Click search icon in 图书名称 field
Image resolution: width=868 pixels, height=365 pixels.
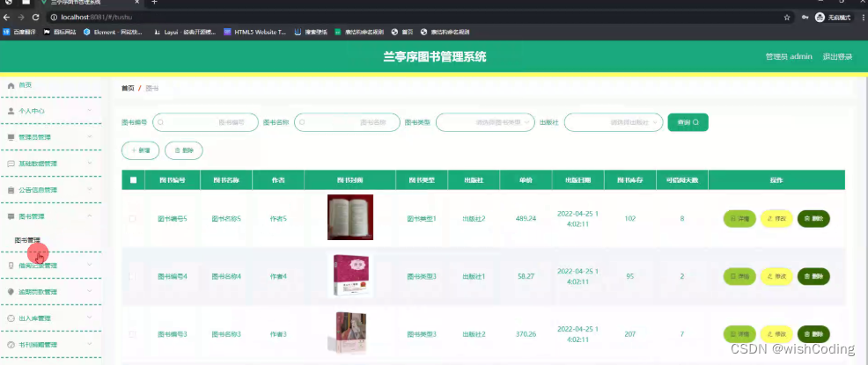click(x=302, y=122)
